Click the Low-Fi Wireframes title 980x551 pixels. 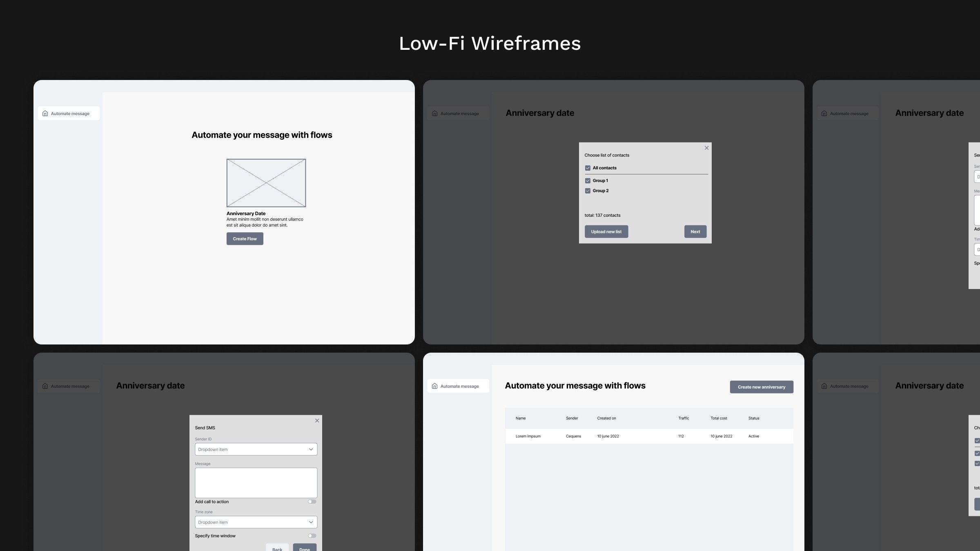(x=490, y=43)
